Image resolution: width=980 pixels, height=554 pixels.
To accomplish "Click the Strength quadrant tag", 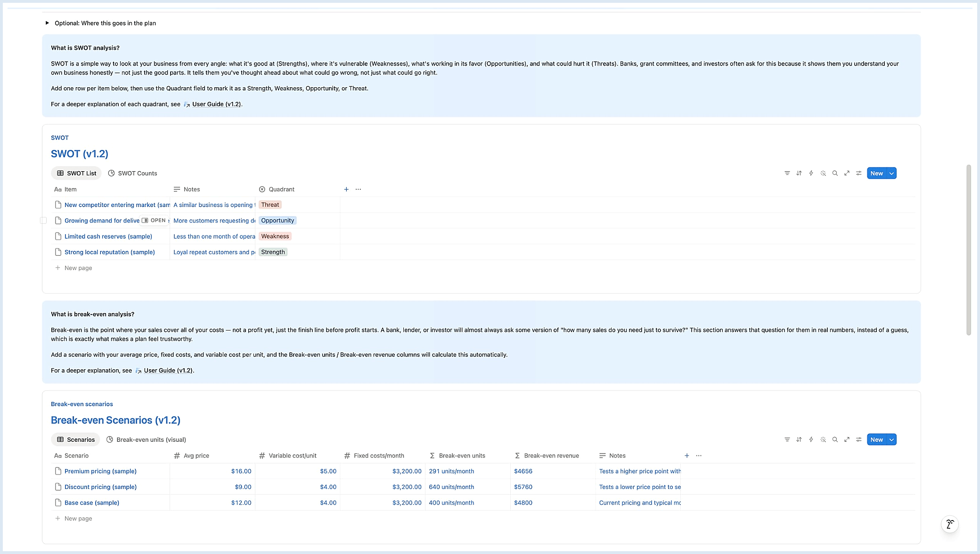I will pyautogui.click(x=273, y=252).
